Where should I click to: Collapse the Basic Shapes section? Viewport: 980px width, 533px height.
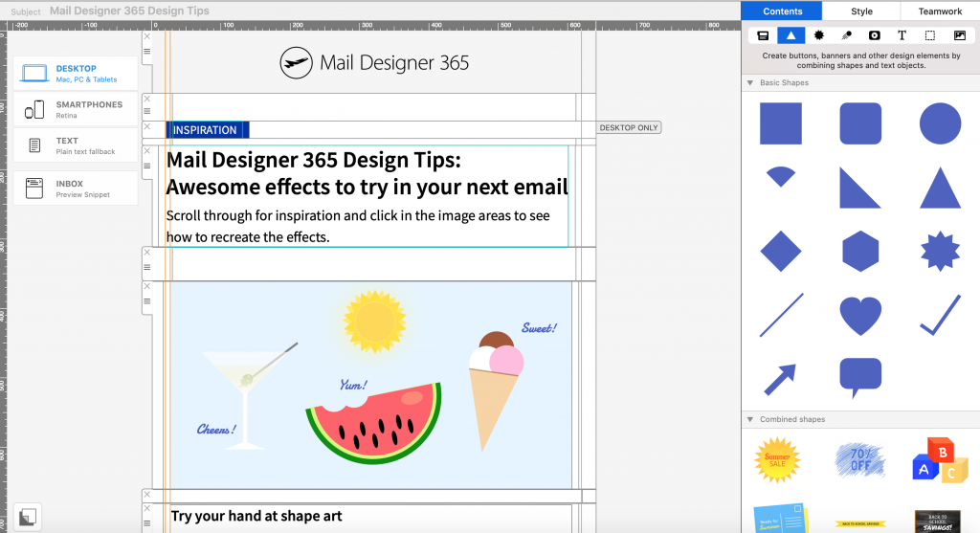coord(750,82)
